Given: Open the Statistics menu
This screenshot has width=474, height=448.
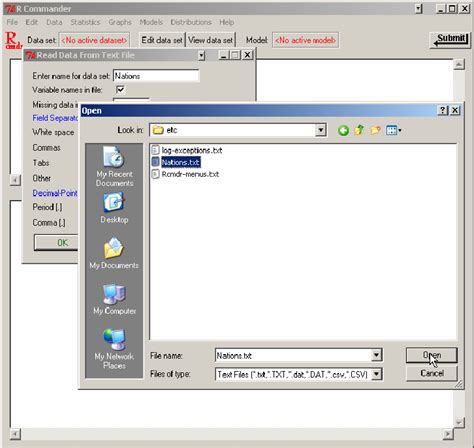Looking at the screenshot, I should point(85,22).
